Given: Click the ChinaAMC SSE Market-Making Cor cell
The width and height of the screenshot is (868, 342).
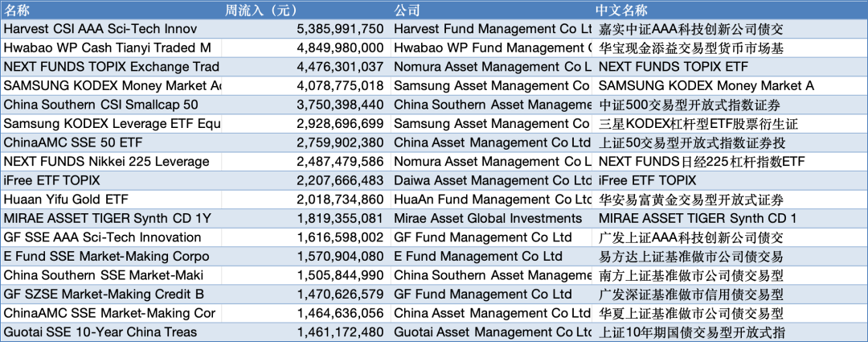Looking at the screenshot, I should pyautogui.click(x=111, y=314).
